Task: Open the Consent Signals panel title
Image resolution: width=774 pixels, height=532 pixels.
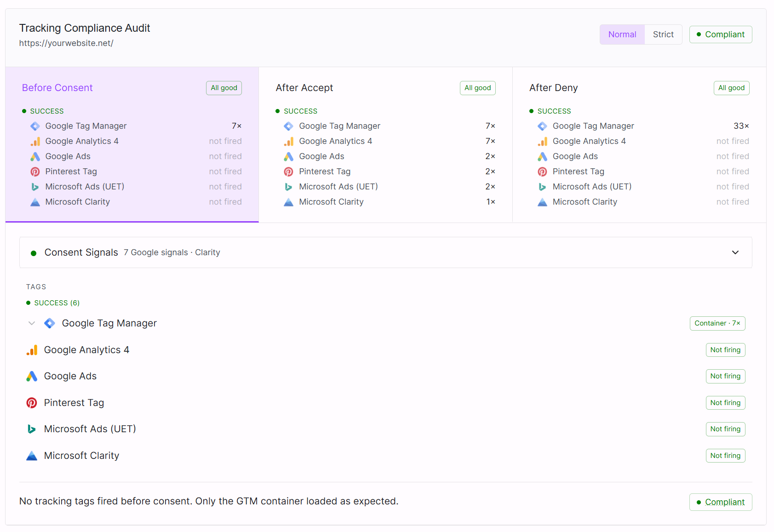Action: click(x=81, y=252)
